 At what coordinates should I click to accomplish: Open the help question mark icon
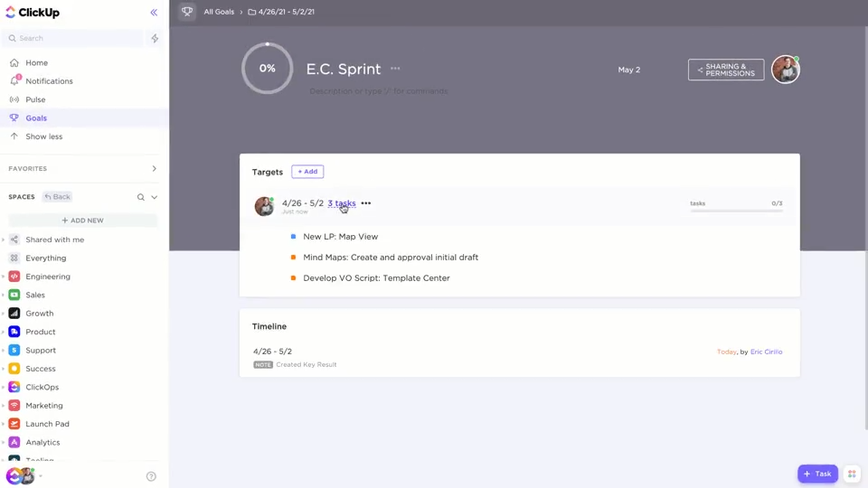[151, 476]
